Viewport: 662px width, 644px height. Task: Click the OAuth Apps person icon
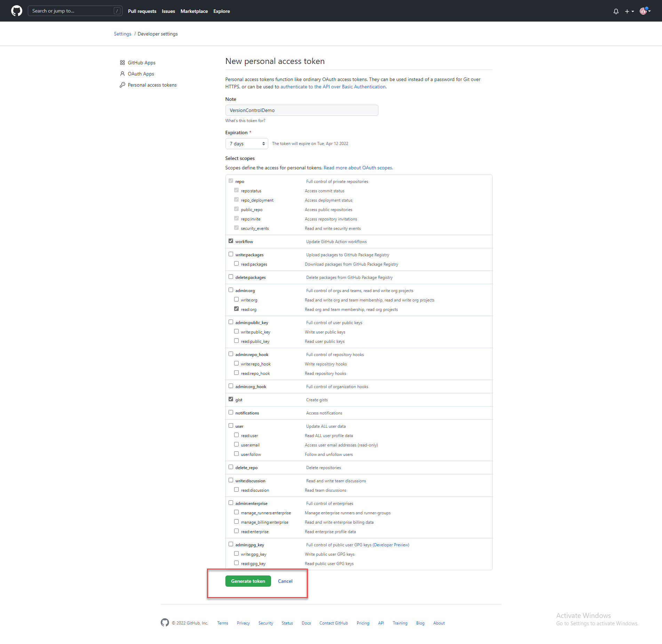tap(122, 74)
